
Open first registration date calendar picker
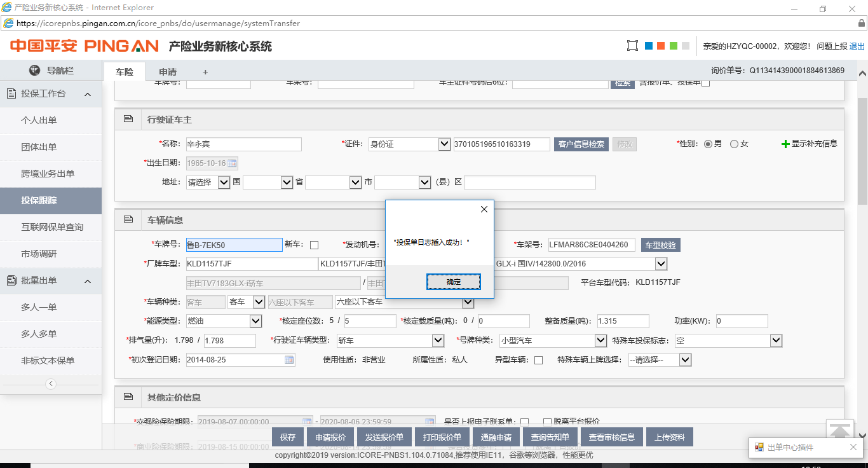tap(289, 360)
